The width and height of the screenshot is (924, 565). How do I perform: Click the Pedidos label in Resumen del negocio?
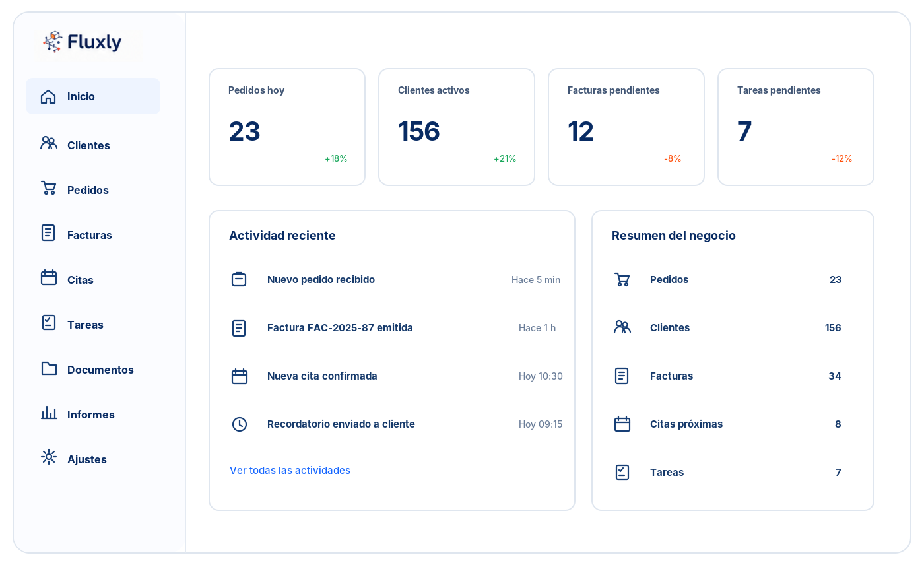point(669,280)
